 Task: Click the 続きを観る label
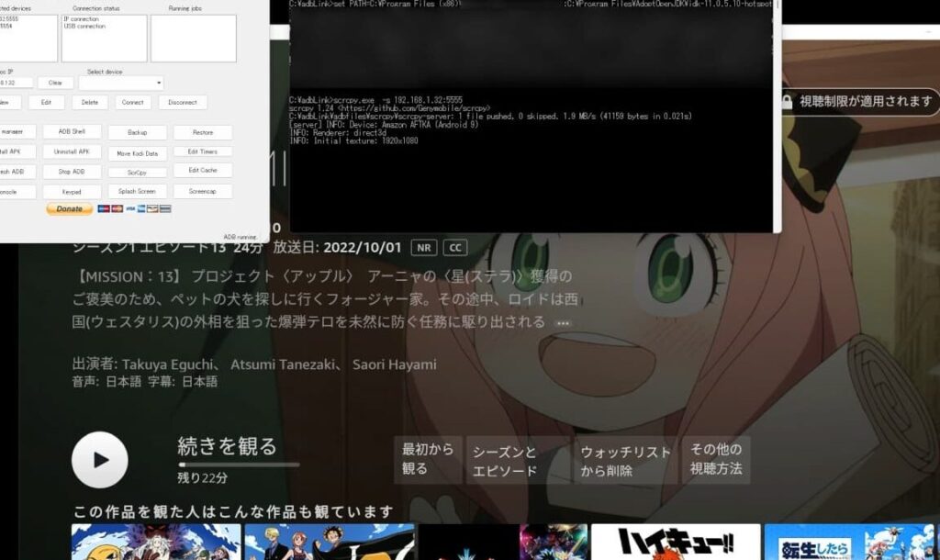pyautogui.click(x=227, y=446)
